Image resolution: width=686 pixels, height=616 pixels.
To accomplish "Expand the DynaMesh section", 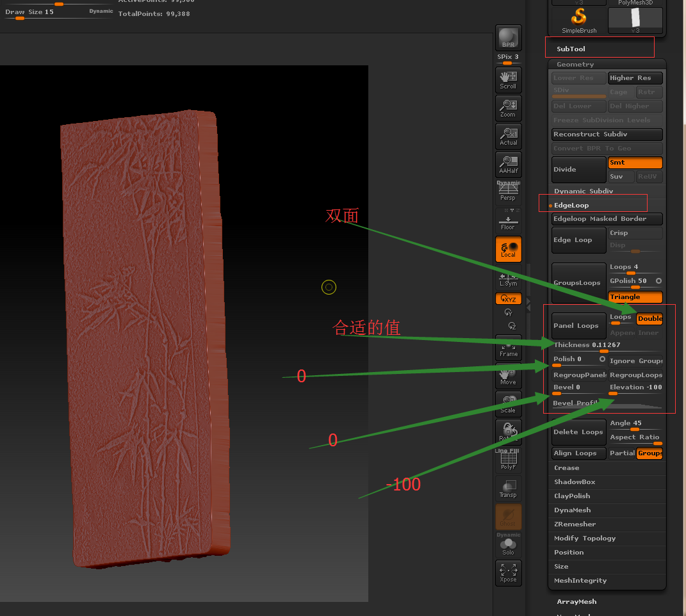I will coord(572,510).
